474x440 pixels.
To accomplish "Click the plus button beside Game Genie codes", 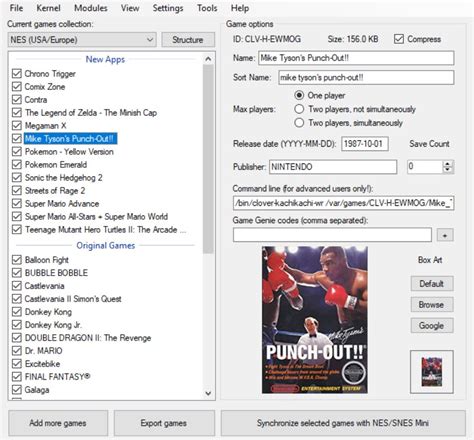I will pos(445,235).
